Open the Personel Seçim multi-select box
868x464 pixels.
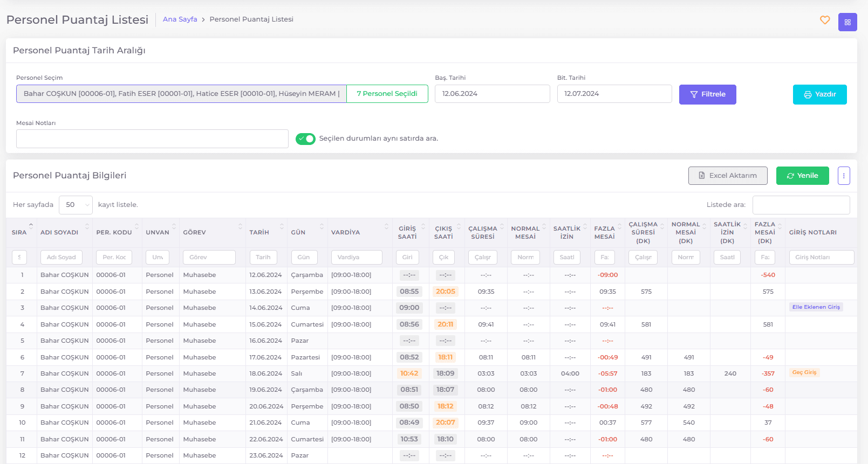[x=181, y=94]
